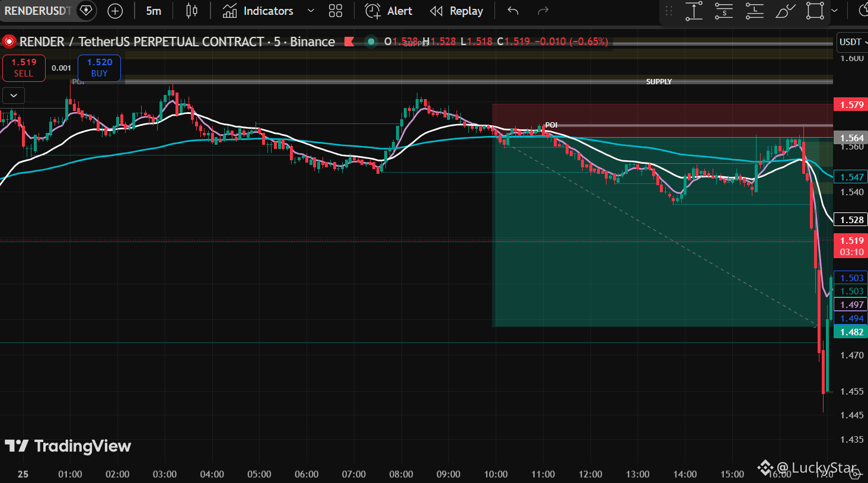Click the 03:00 time axis label
Screen dimensions: 868x483
[165, 474]
